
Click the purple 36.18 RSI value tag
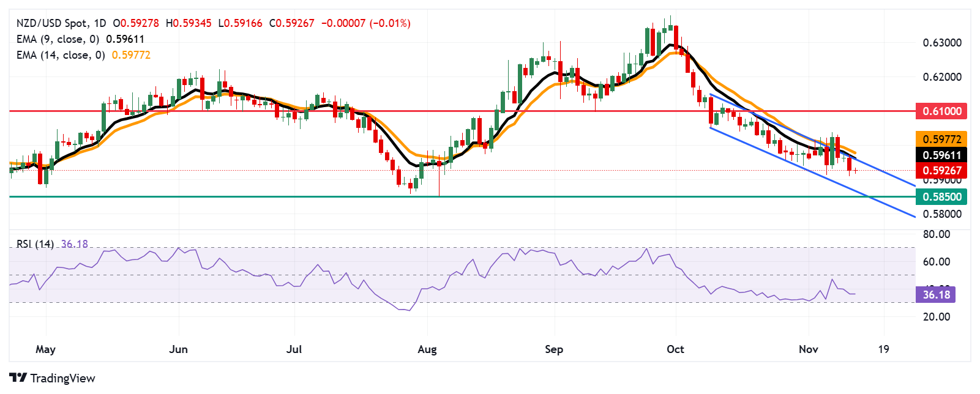936,295
